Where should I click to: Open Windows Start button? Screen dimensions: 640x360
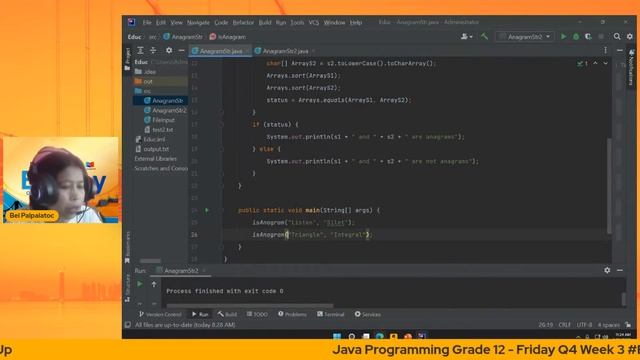pos(337,336)
